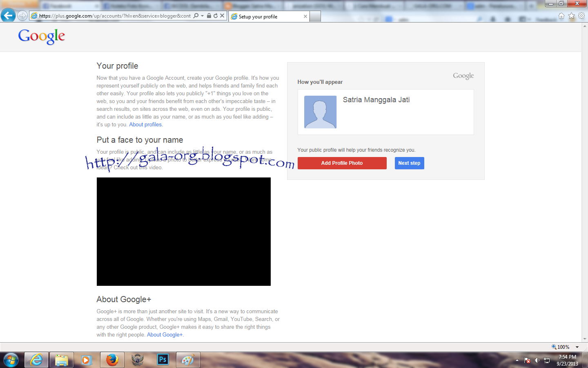Select the 'Setup your profile' tab

tap(268, 16)
